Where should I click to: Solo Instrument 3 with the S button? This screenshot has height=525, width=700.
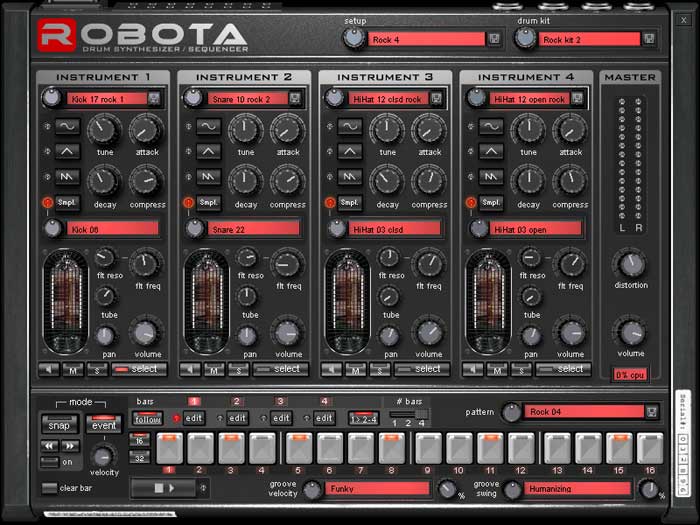coord(379,370)
